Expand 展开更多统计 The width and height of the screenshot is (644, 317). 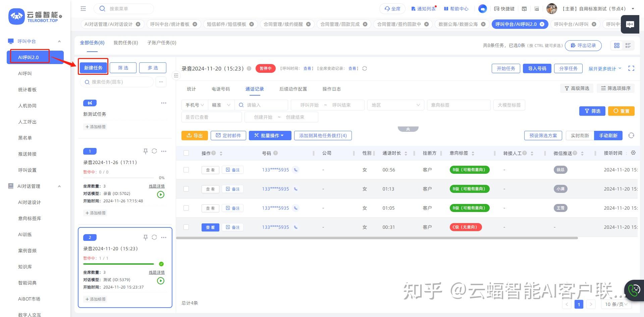(x=605, y=68)
